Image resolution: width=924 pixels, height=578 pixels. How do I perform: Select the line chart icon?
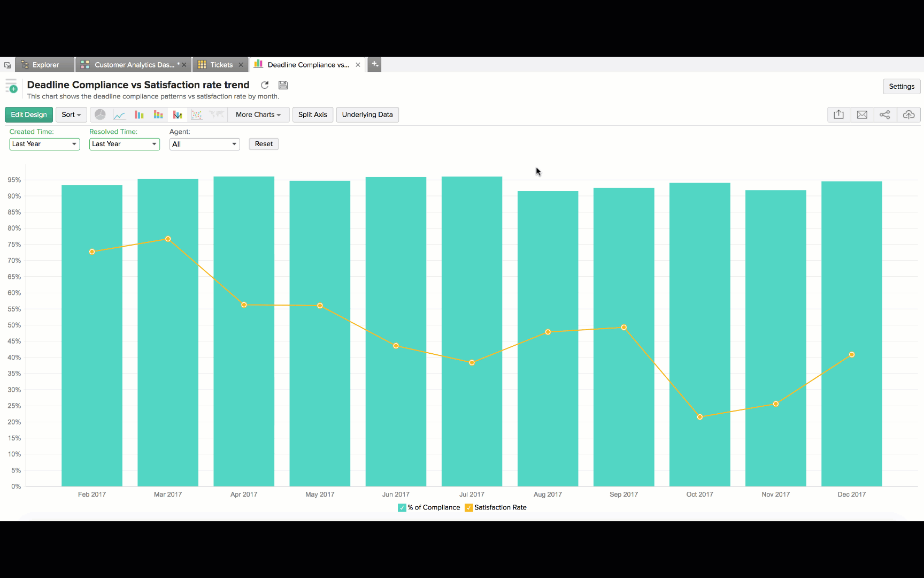click(119, 115)
